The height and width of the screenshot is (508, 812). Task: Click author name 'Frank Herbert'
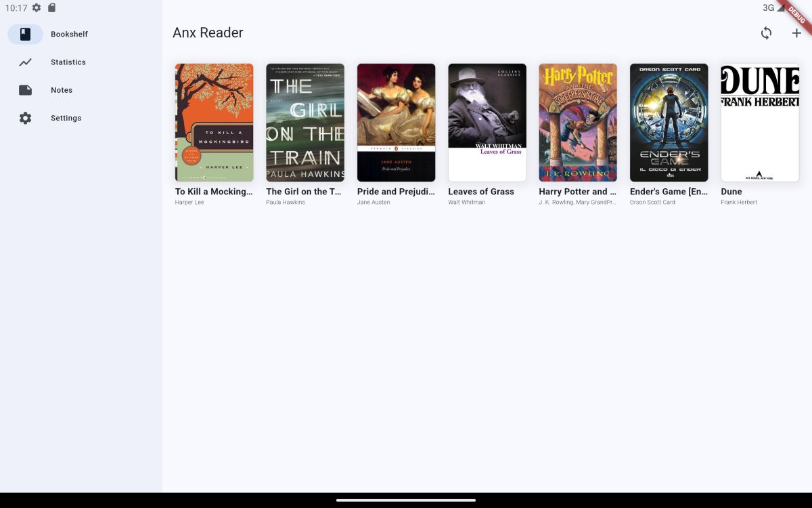click(739, 203)
